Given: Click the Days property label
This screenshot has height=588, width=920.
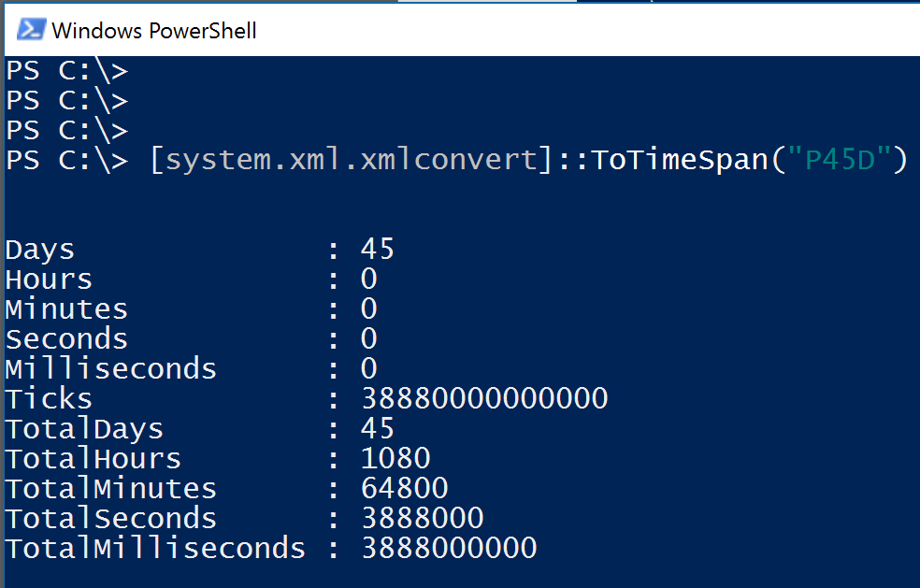Looking at the screenshot, I should pos(39,249).
